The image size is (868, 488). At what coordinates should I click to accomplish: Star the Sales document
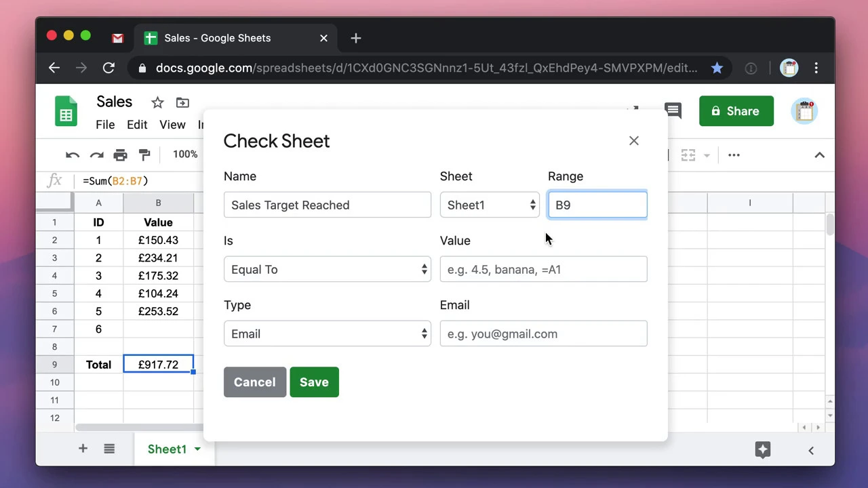(x=157, y=103)
